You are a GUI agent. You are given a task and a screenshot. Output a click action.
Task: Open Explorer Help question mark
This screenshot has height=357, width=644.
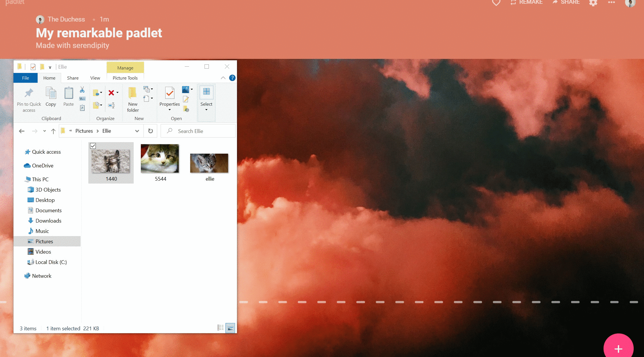click(x=232, y=78)
